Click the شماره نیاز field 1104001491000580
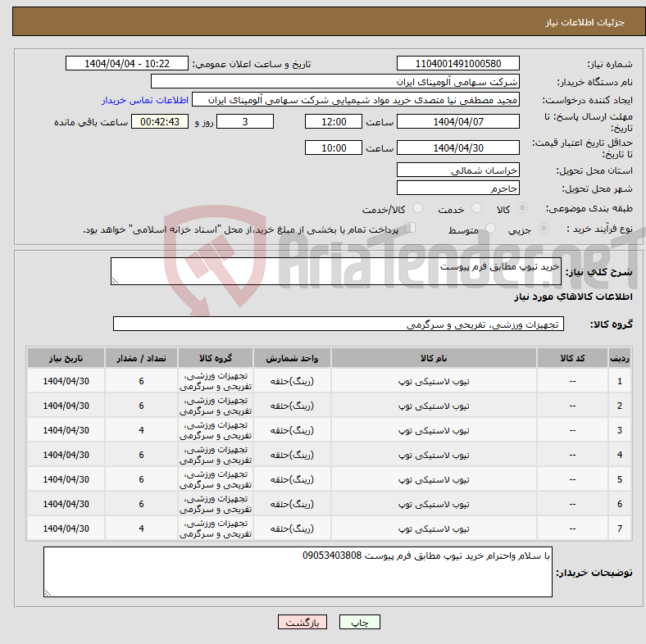 [457, 64]
